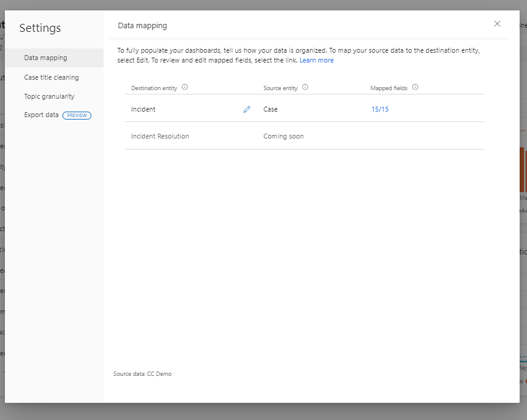
Task: Open the Case title cleaning section
Action: [x=51, y=77]
